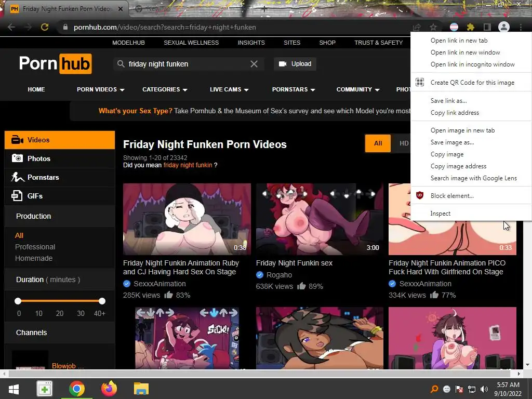Choose Search image with Google Lens
Screen dimensions: 532x399
point(471,178)
